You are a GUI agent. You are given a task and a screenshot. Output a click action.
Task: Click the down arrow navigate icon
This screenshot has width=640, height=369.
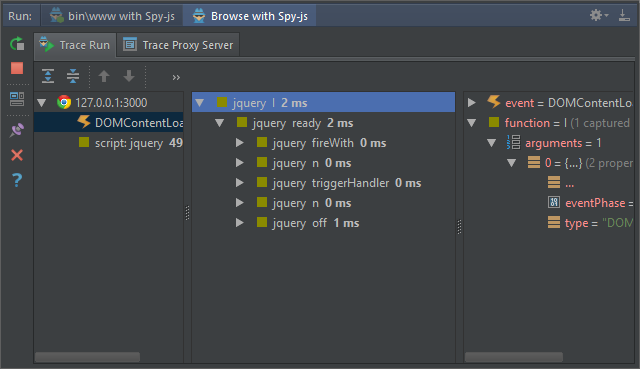point(129,76)
